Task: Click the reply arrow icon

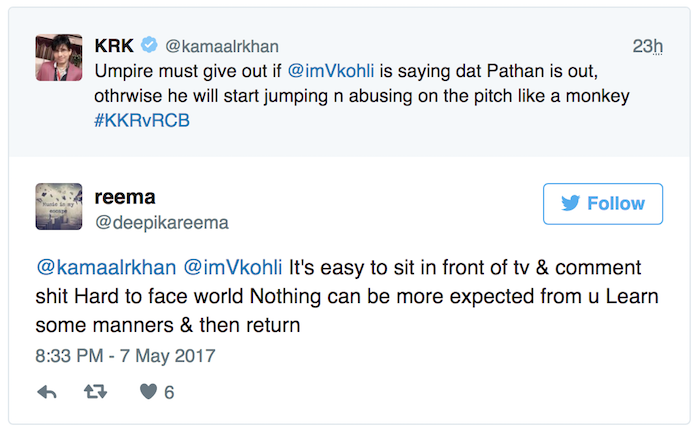Action: [x=47, y=392]
